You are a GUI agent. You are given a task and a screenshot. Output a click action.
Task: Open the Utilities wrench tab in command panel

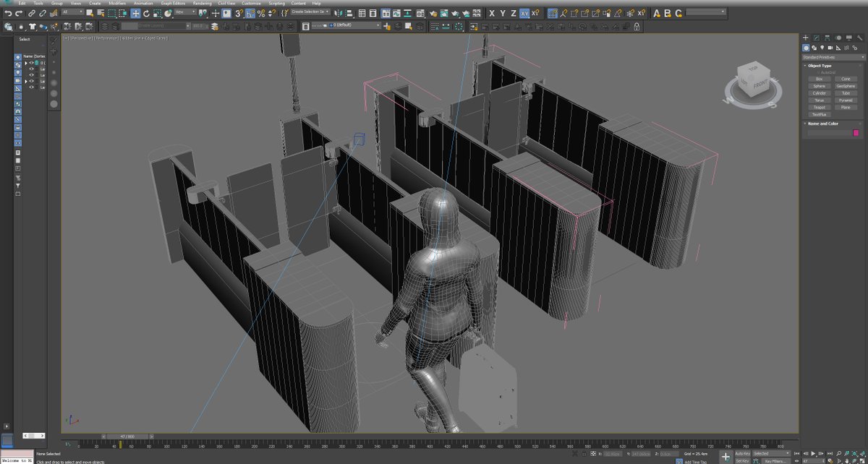tap(859, 38)
